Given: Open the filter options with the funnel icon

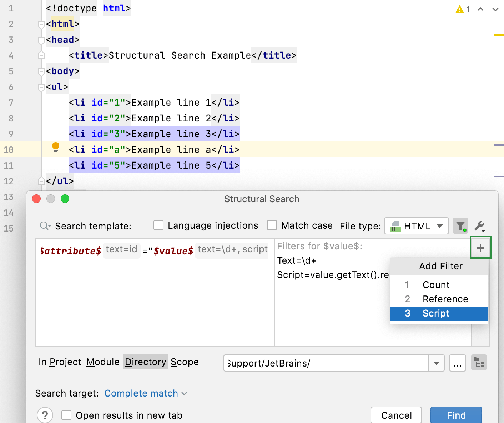Looking at the screenshot, I should tap(460, 226).
